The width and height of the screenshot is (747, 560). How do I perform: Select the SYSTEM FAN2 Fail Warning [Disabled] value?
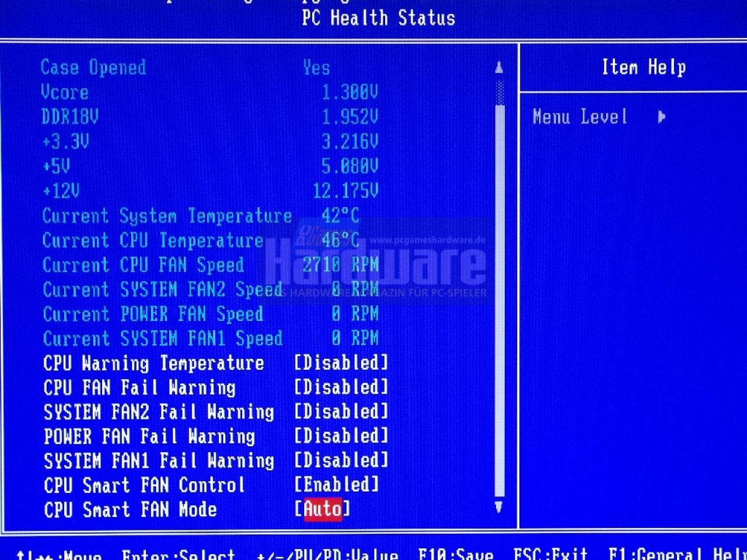tap(341, 412)
